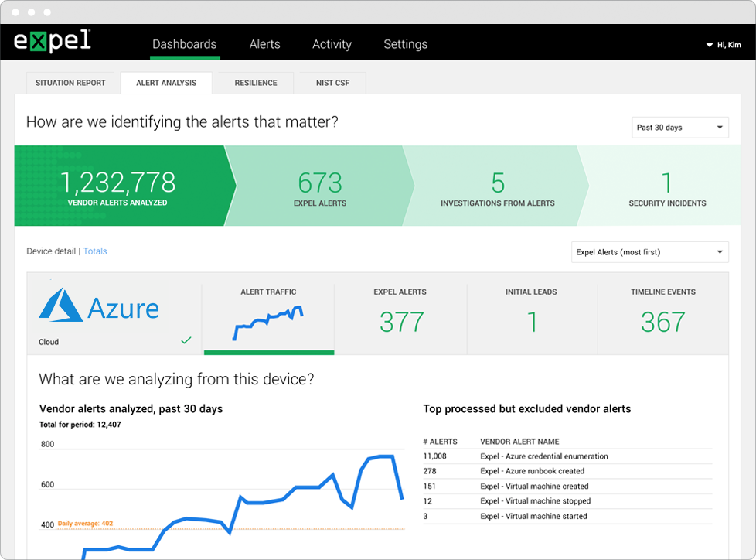Viewport: 756px width, 560px height.
Task: Select the Alert Analysis tab
Action: 166,83
